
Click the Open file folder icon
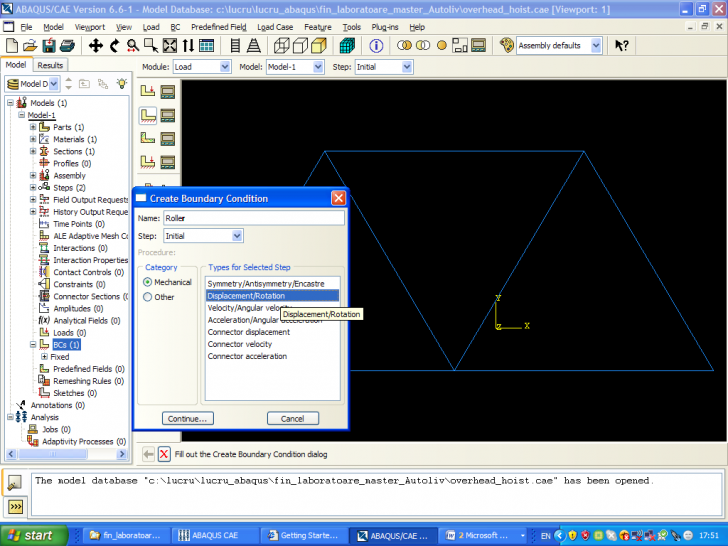(x=30, y=45)
